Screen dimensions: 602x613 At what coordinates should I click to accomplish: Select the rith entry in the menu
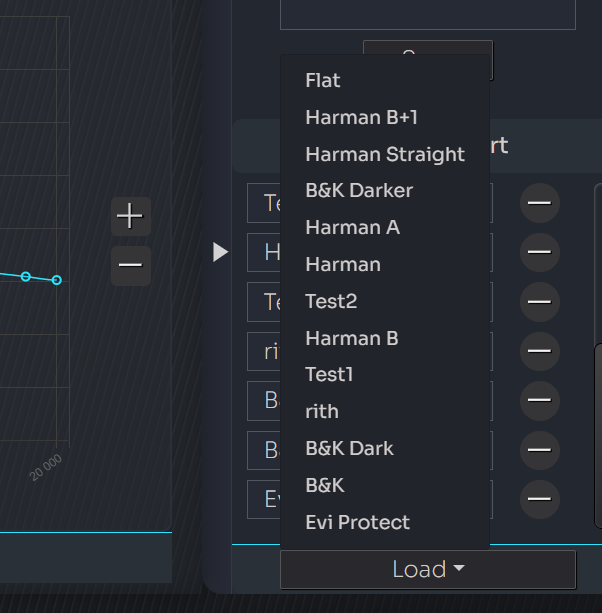click(322, 412)
